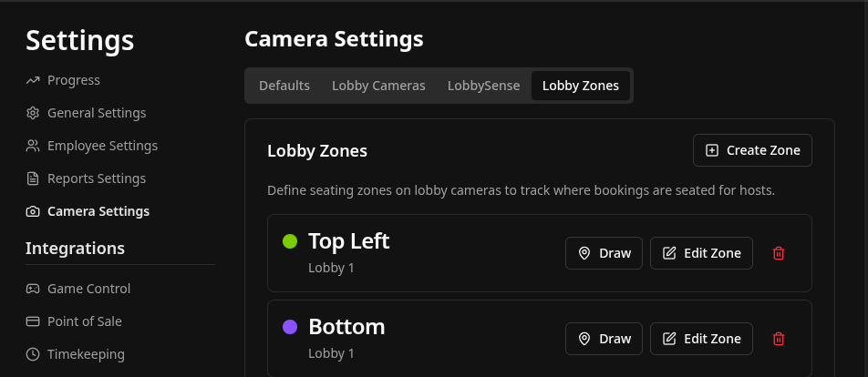Click the Timekeeping clock icon
This screenshot has height=377, width=868.
coord(33,354)
